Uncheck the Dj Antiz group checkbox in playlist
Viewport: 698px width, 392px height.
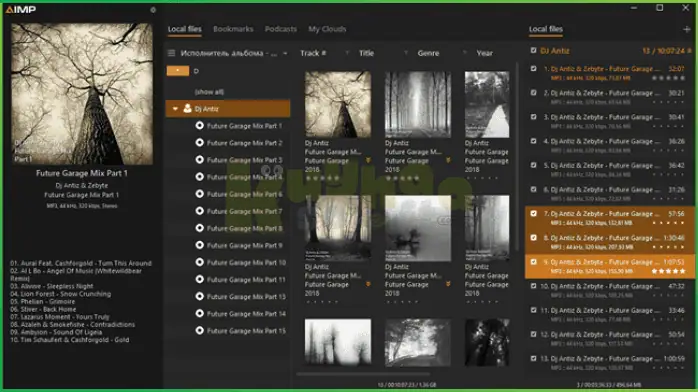click(x=533, y=51)
